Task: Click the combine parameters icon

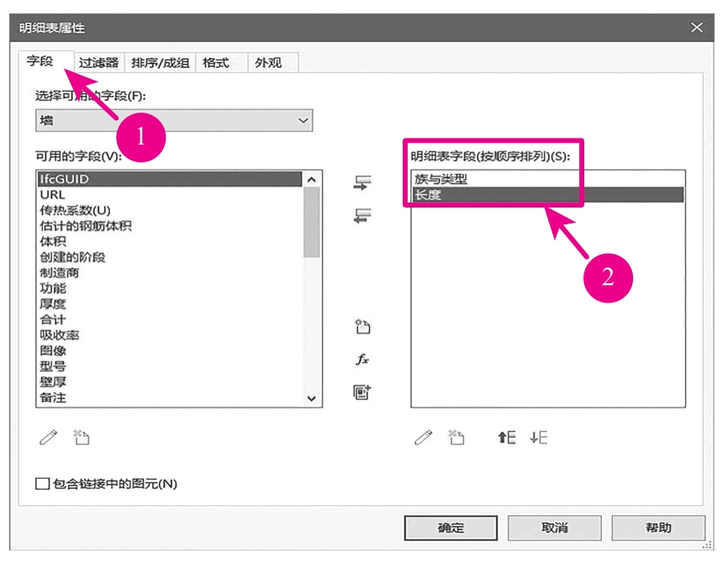Action: click(x=362, y=392)
